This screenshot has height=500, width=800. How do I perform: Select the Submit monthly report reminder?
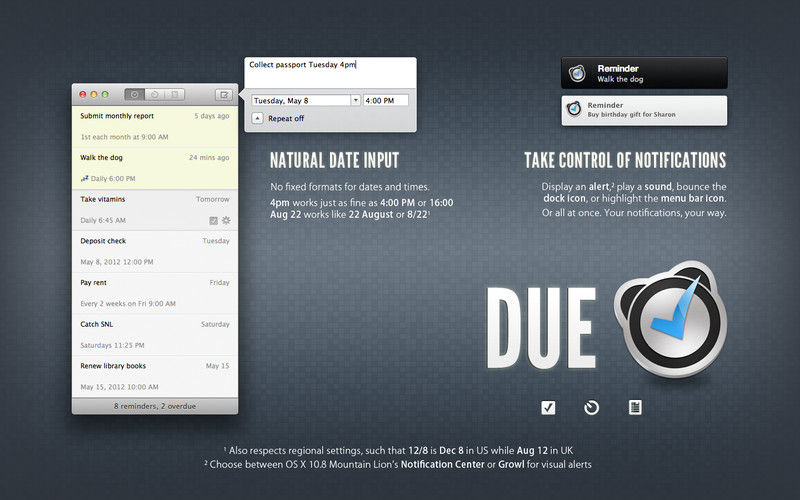155,127
